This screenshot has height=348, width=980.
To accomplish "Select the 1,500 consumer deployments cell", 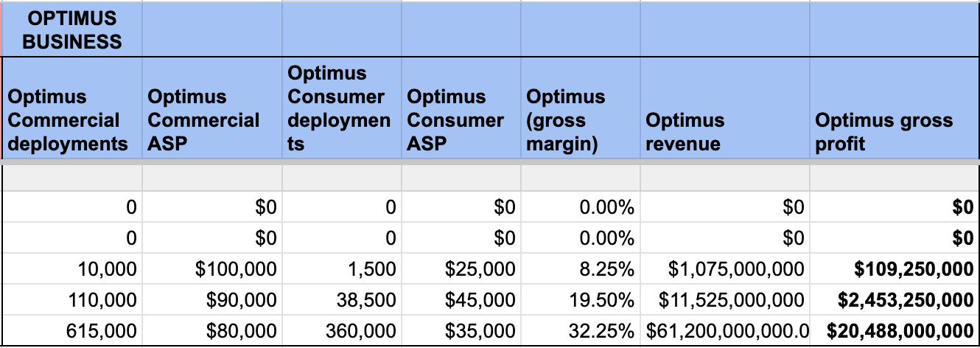I will coord(341,270).
